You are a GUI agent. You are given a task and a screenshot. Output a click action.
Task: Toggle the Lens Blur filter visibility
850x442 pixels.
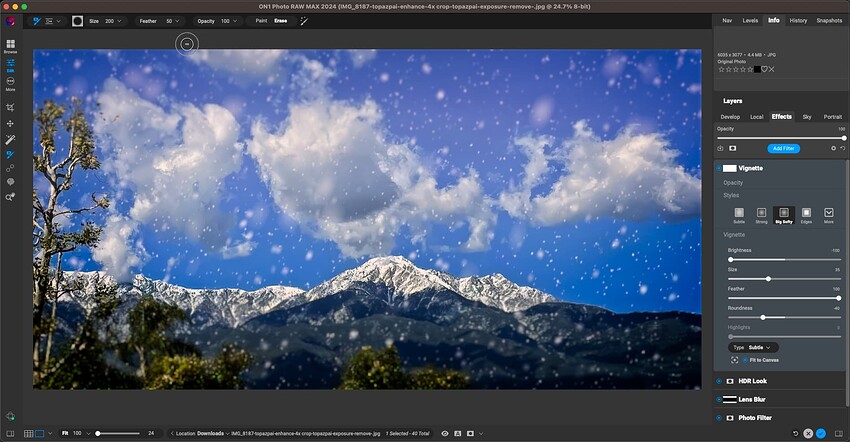pyautogui.click(x=719, y=399)
